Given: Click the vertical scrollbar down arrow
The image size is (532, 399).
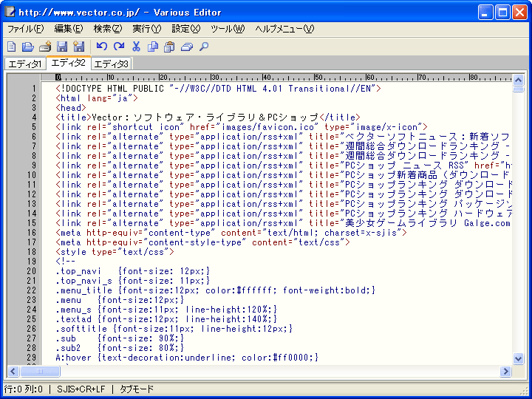Looking at the screenshot, I should [518, 358].
